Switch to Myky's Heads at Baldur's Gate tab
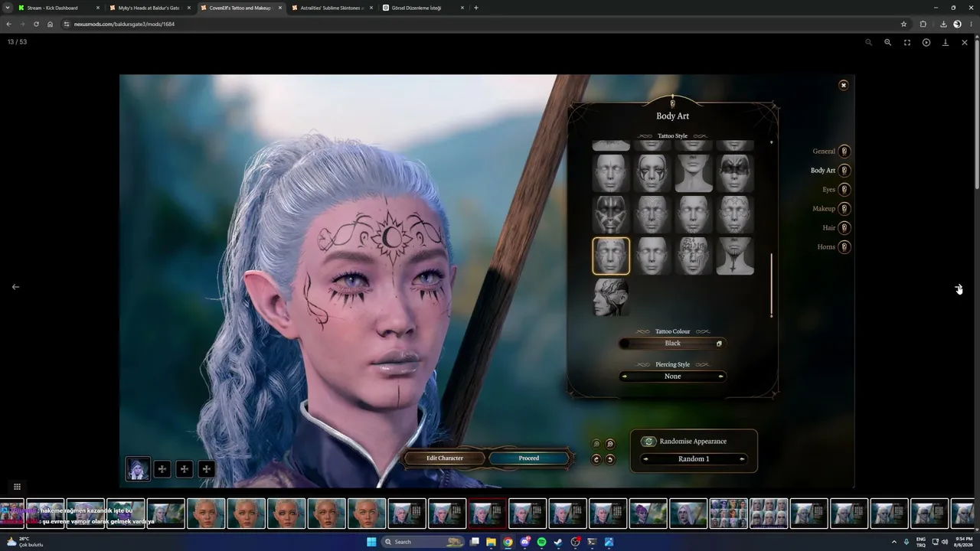The image size is (980, 551). coord(150,8)
